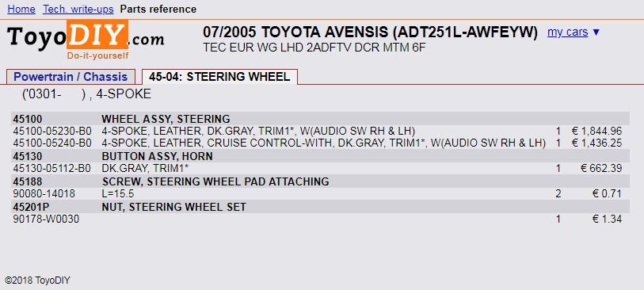The width and height of the screenshot is (644, 290).
Task: Click part number 45130-05112-B0
Action: point(52,169)
